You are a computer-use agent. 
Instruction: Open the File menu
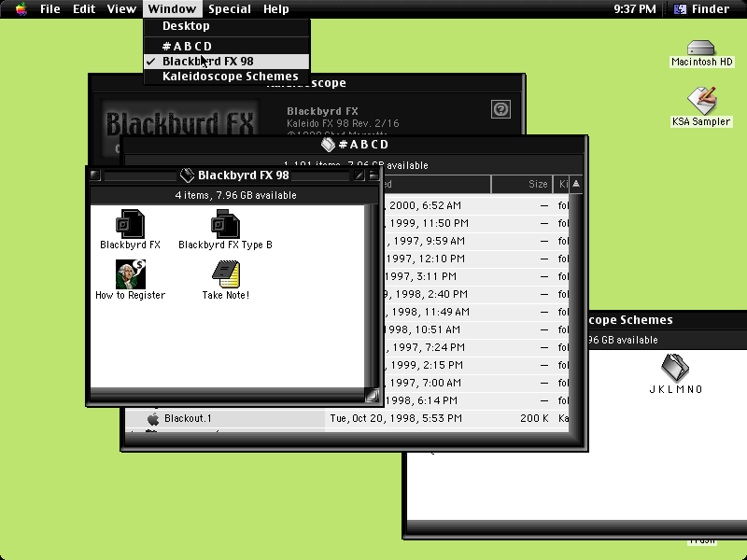50,9
